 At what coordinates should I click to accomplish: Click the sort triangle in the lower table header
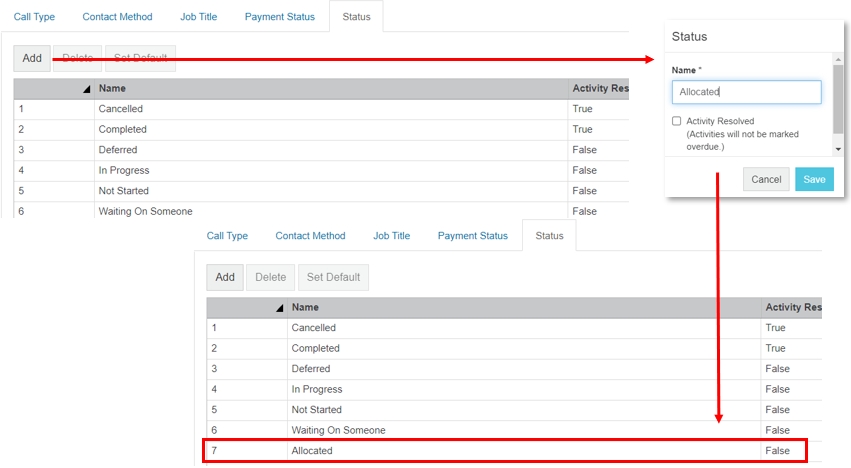point(280,308)
